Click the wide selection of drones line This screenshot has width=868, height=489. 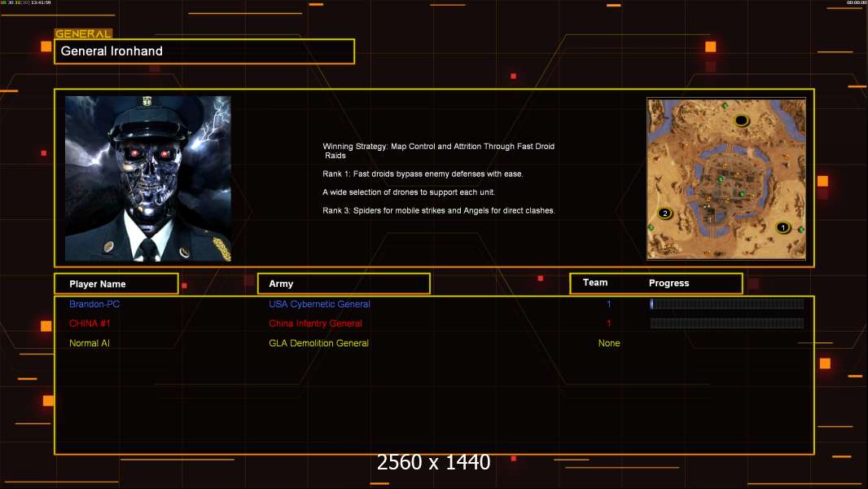coord(409,192)
